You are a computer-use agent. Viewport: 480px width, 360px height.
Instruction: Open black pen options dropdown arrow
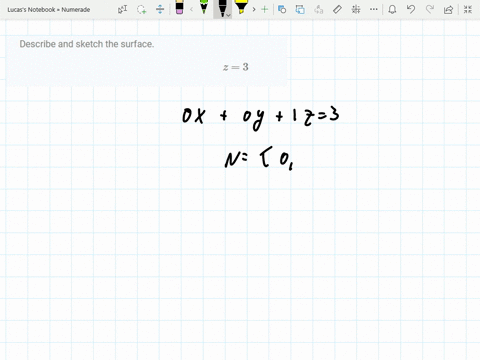point(229,15)
